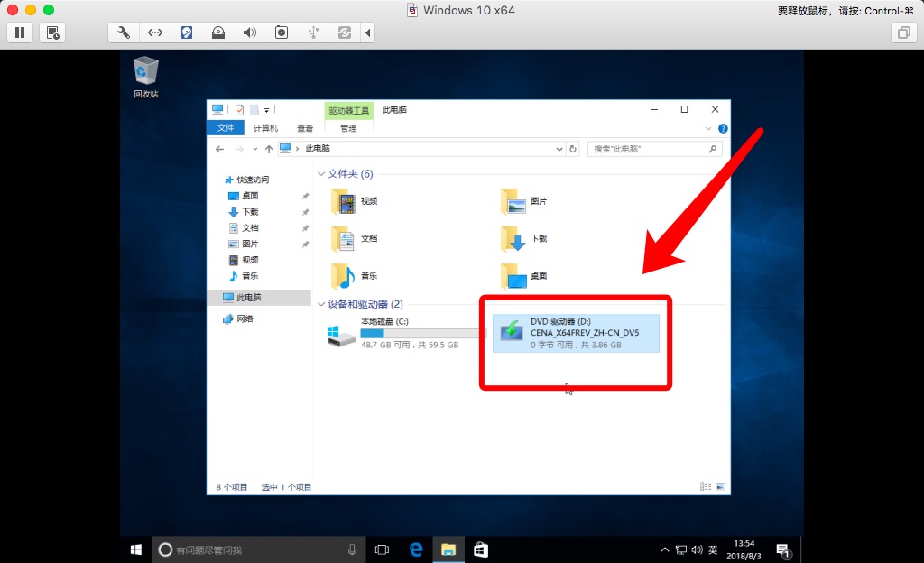The image size is (924, 563).
Task: Switch to details view layout
Action: [x=706, y=486]
